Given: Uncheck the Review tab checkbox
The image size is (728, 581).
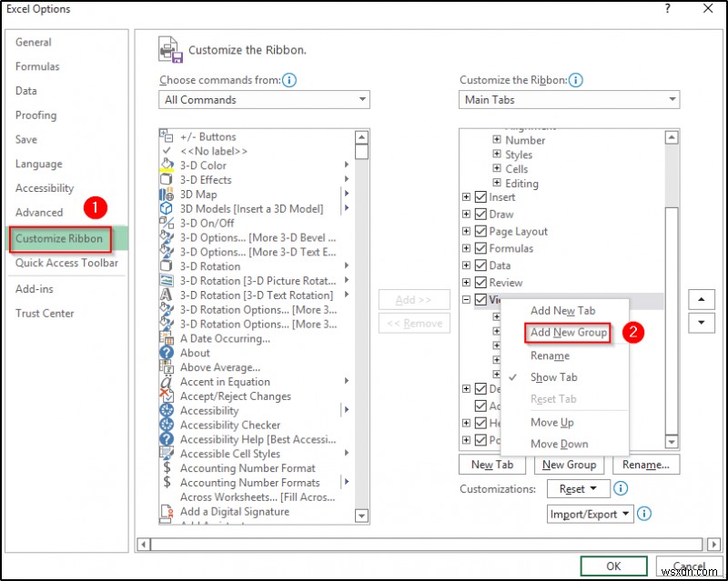Looking at the screenshot, I should [x=480, y=283].
